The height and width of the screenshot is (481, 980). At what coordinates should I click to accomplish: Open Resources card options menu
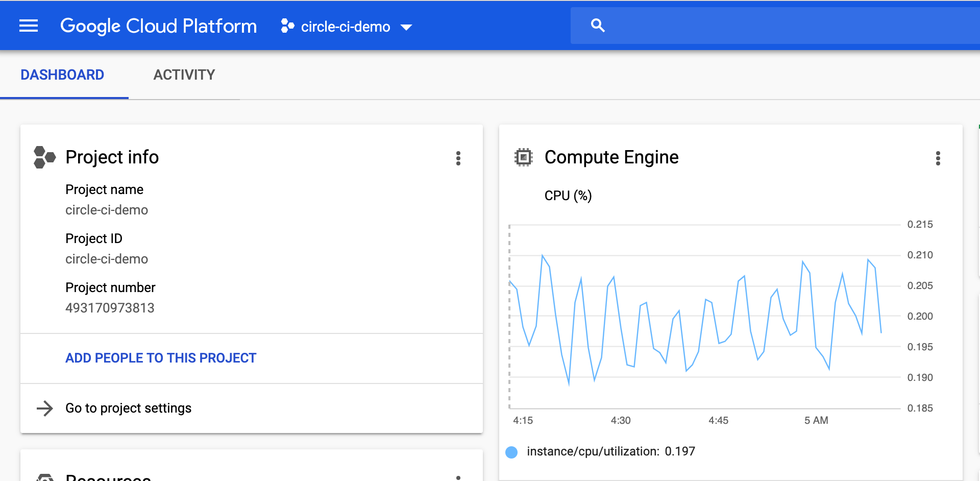458,478
